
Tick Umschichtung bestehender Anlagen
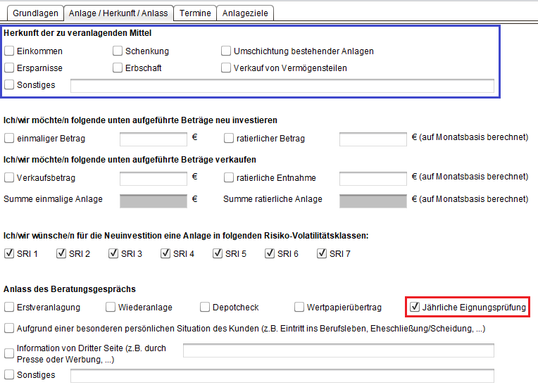[x=226, y=51]
